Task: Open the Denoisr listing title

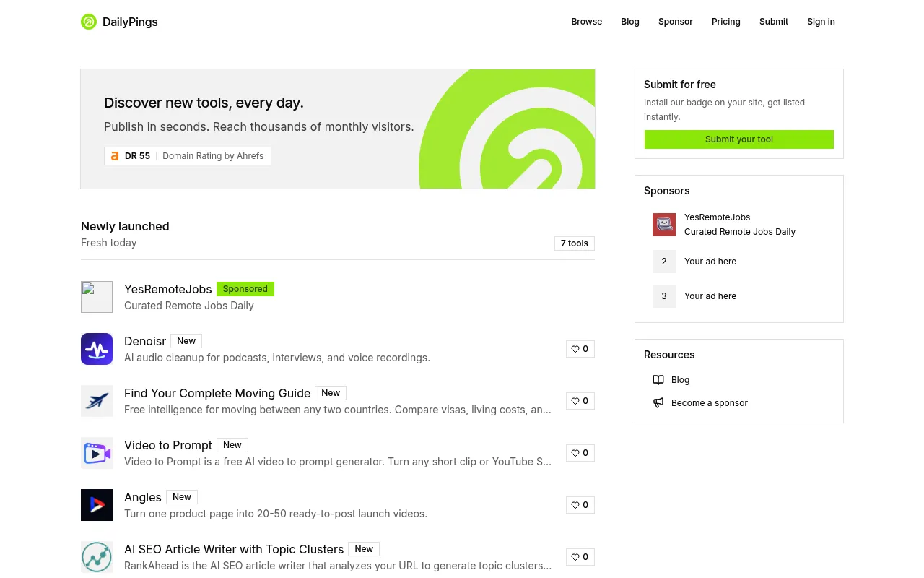Action: click(145, 341)
